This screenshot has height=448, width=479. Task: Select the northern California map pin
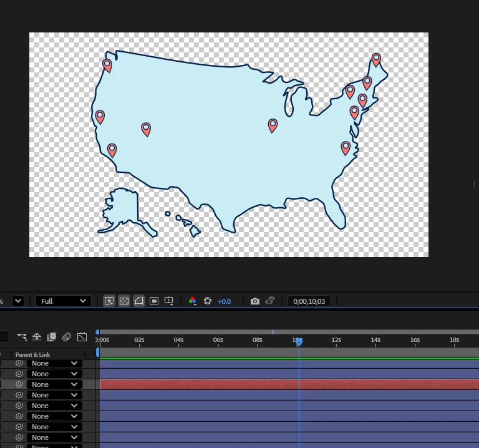tap(100, 117)
